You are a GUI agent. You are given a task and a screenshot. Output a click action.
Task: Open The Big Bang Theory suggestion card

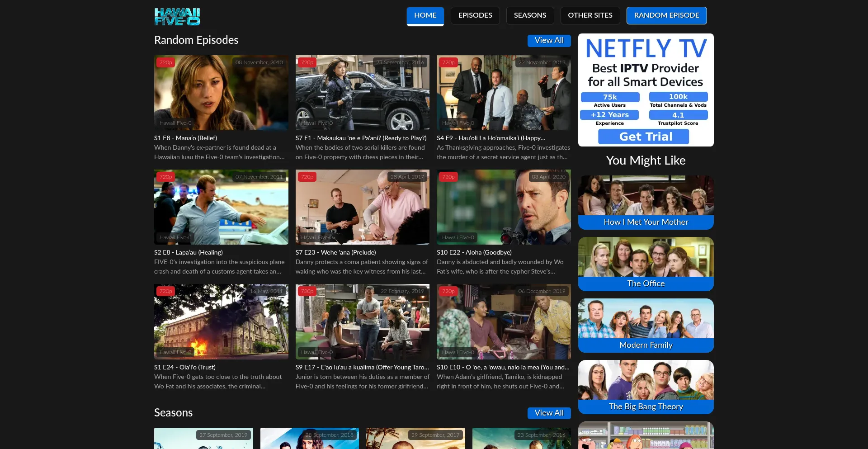click(646, 387)
